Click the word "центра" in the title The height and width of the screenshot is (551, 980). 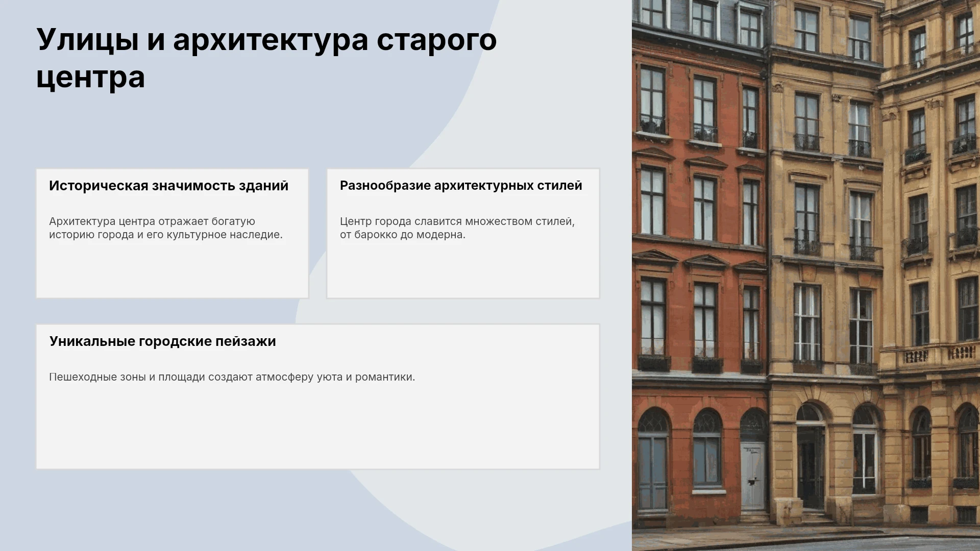click(x=91, y=78)
